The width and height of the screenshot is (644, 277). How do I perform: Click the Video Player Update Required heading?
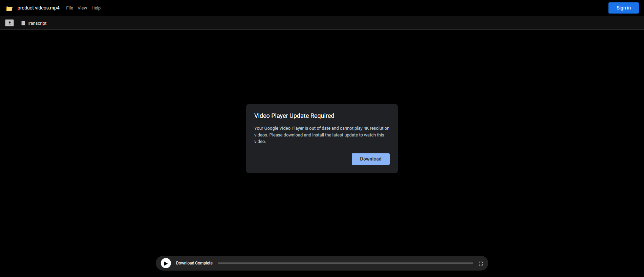click(x=294, y=116)
